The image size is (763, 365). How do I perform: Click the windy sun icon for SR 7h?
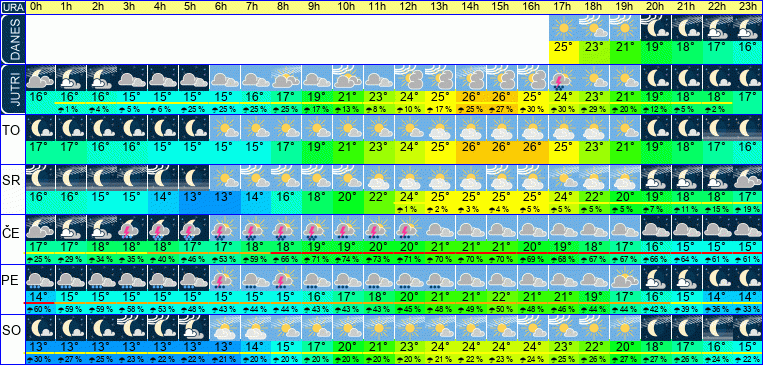[x=255, y=178]
